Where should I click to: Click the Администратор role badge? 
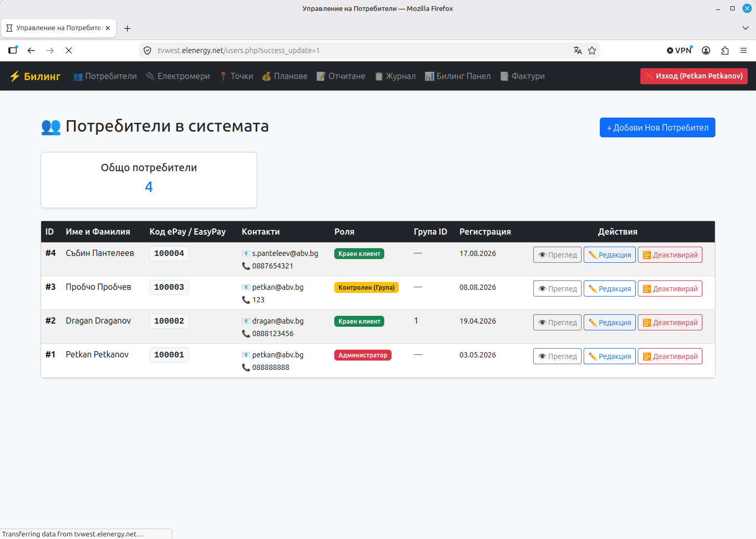(363, 355)
